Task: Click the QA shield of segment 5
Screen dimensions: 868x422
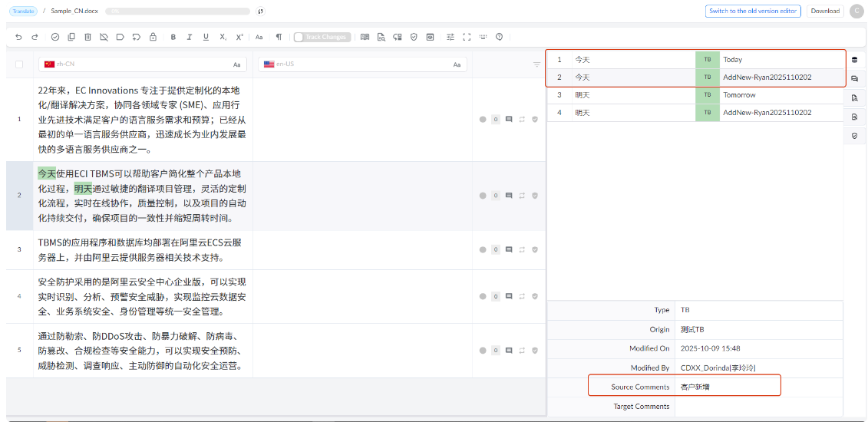Action: point(535,350)
